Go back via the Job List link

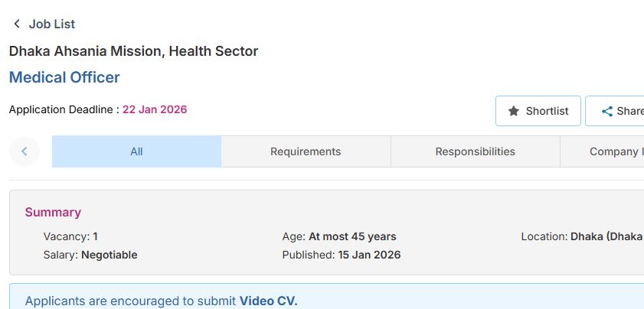click(x=51, y=24)
